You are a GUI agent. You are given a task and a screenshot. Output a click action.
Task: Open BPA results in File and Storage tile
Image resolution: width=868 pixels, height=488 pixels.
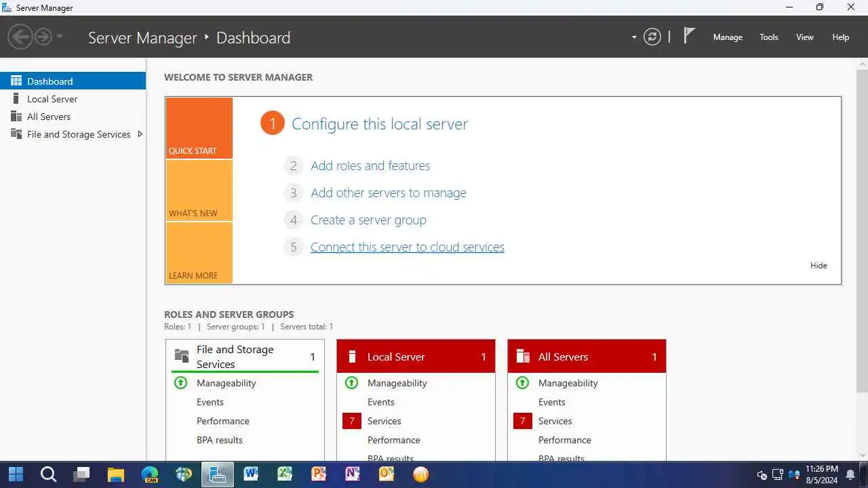(x=220, y=440)
